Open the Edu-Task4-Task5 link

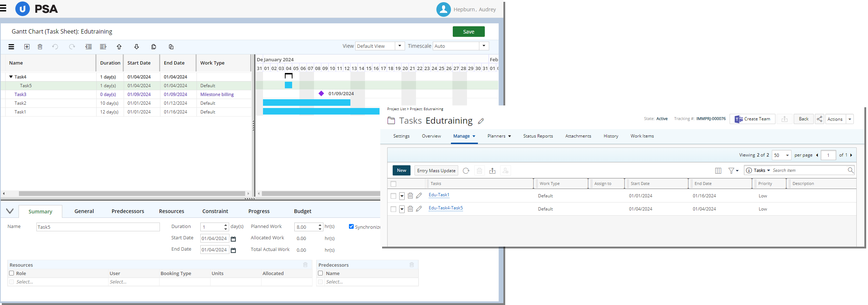(445, 208)
